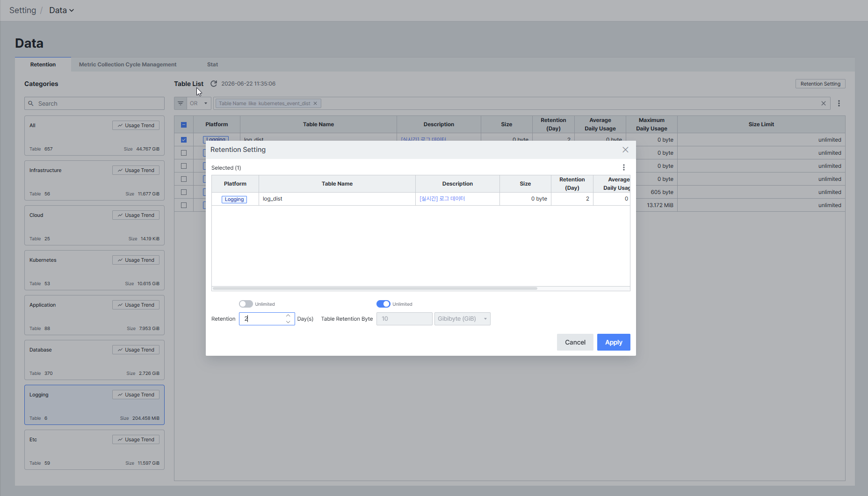868x496 pixels.
Task: Apply the retention setting
Action: click(614, 342)
